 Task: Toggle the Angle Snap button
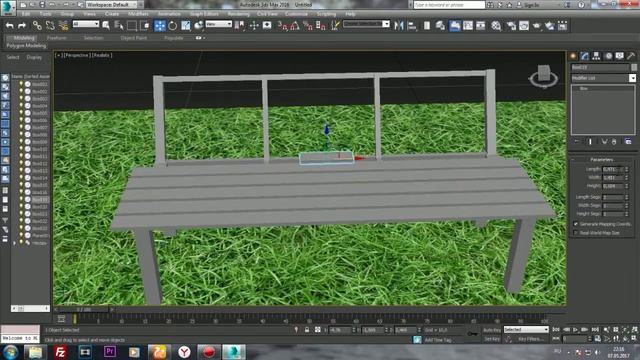pyautogui.click(x=295, y=26)
